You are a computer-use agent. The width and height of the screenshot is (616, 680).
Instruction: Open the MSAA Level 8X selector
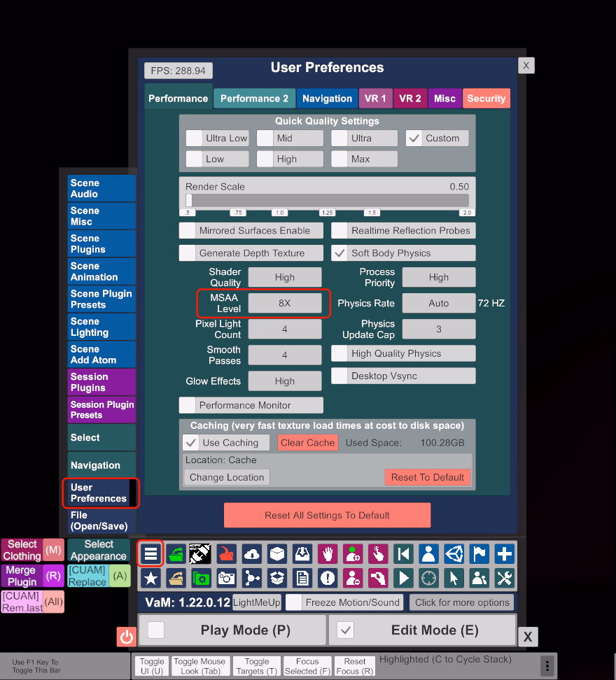pyautogui.click(x=285, y=303)
